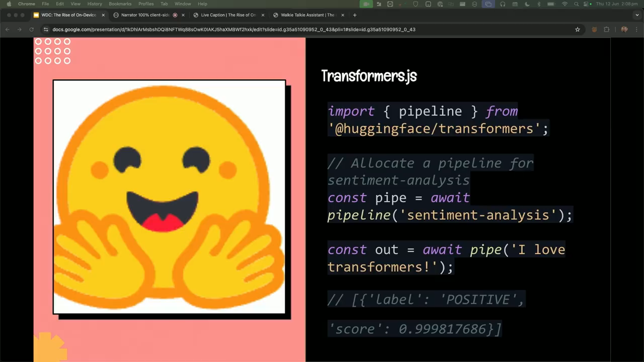
Task: Click the green camera icon in menu bar
Action: 366,4
